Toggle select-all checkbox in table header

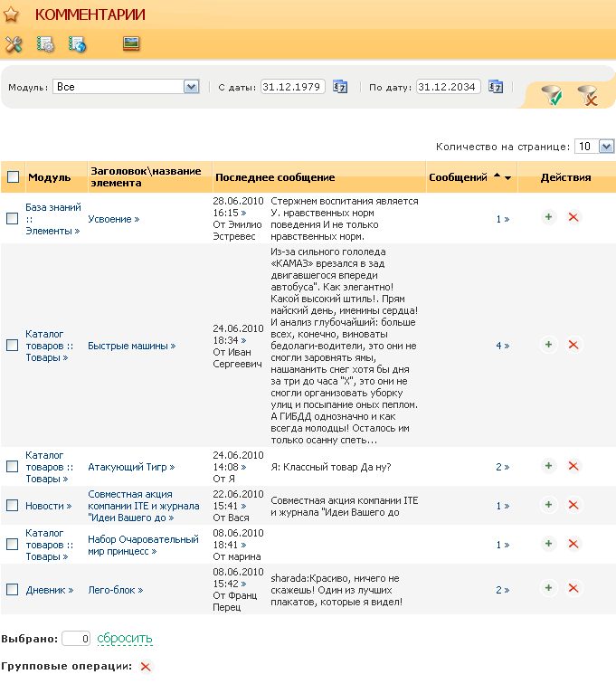coord(13,177)
